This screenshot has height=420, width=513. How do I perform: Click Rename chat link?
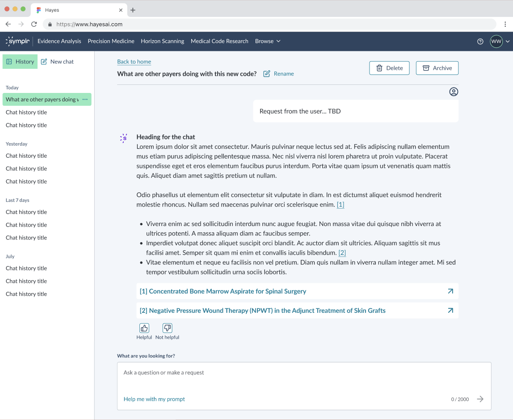[x=284, y=74]
